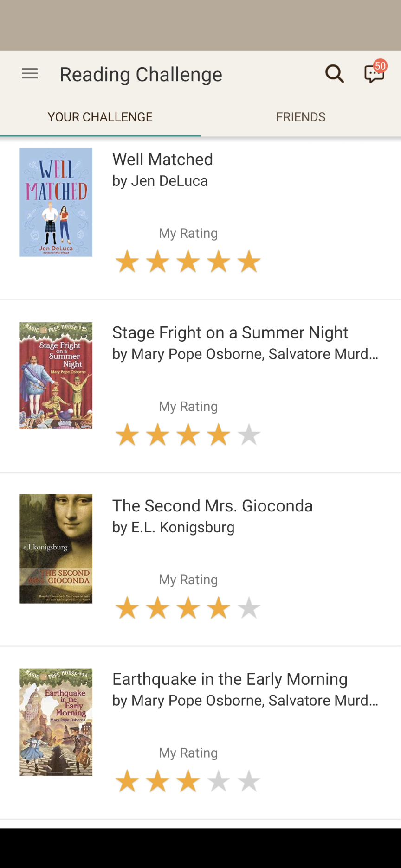Rate Well Matched one star

[x=127, y=262]
